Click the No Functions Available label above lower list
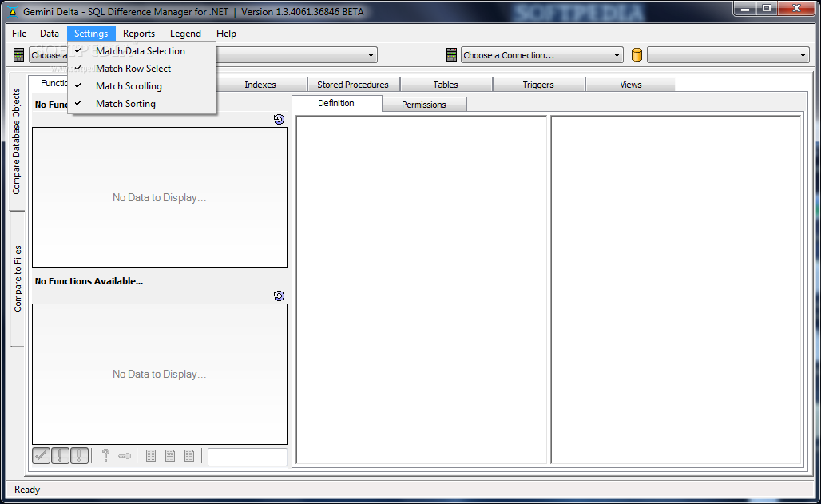The height and width of the screenshot is (504, 821). pyautogui.click(x=89, y=281)
